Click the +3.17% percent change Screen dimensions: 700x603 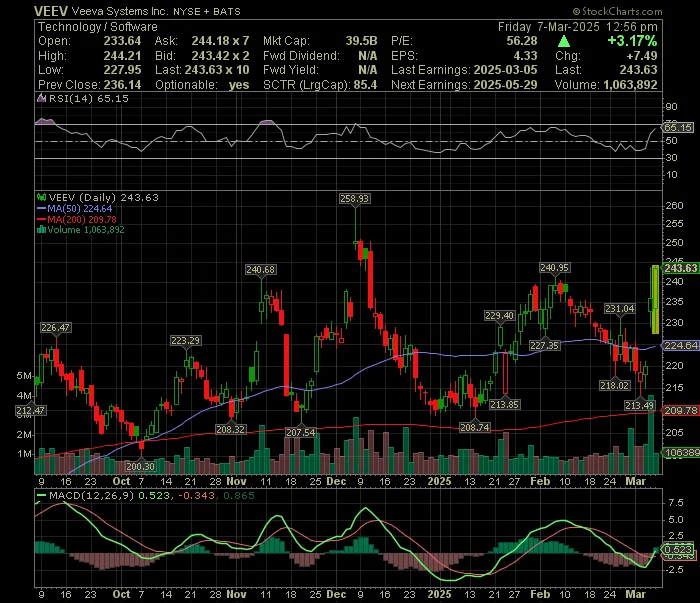tap(632, 41)
